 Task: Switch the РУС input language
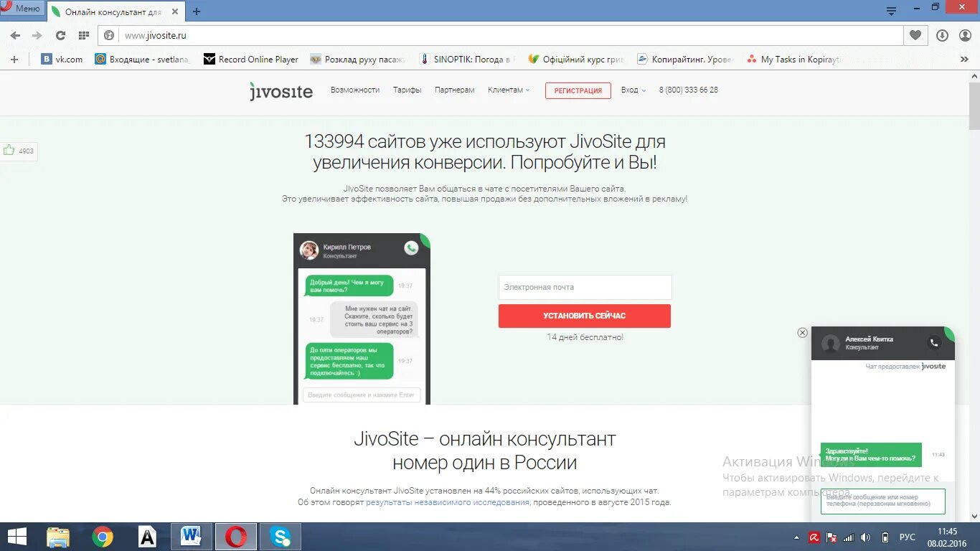coord(908,537)
